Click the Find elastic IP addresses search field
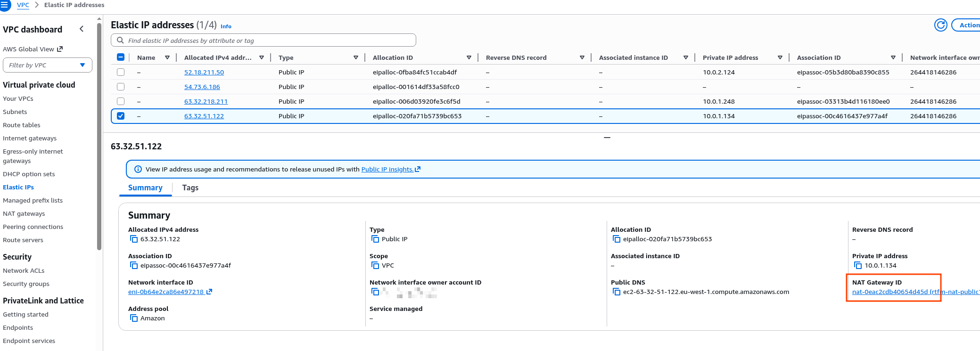The height and width of the screenshot is (351, 980). (264, 41)
